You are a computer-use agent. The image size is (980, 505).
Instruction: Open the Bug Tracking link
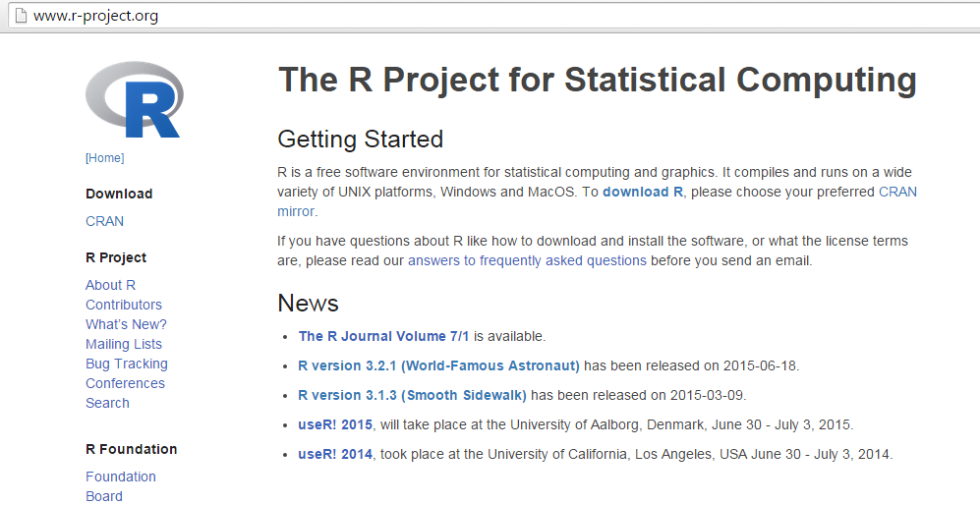127,364
